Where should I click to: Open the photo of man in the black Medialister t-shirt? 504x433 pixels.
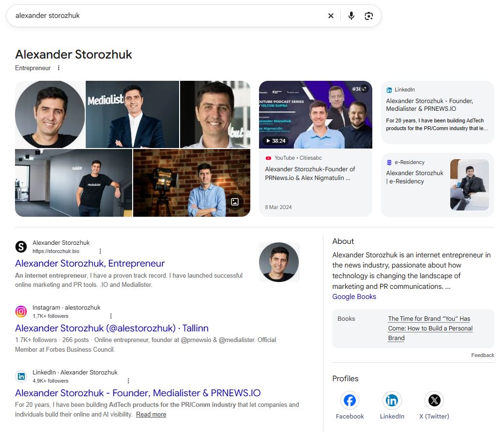click(x=74, y=183)
